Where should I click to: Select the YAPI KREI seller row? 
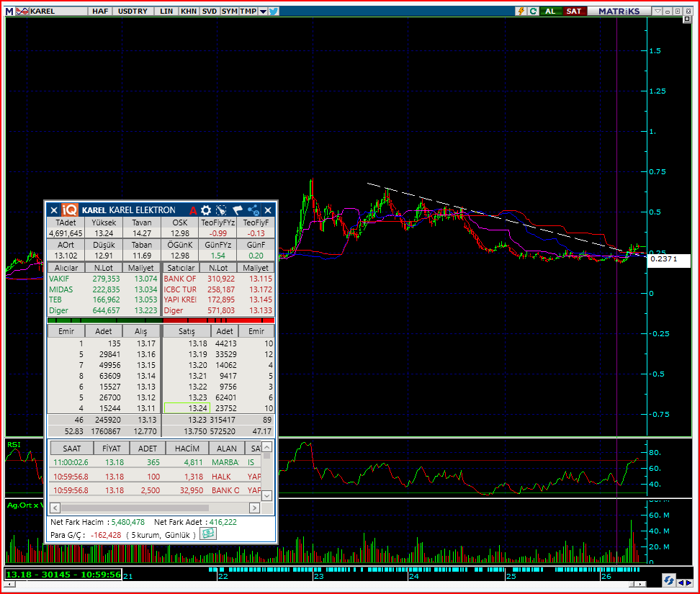tap(218, 300)
